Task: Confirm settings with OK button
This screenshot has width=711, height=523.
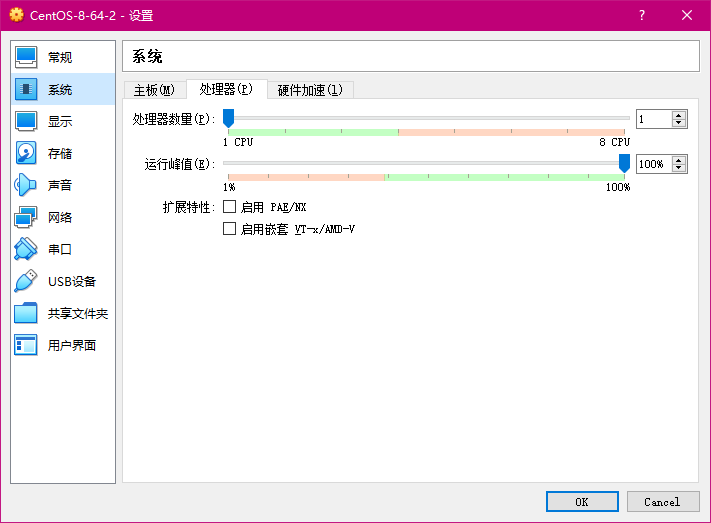Action: (582, 502)
